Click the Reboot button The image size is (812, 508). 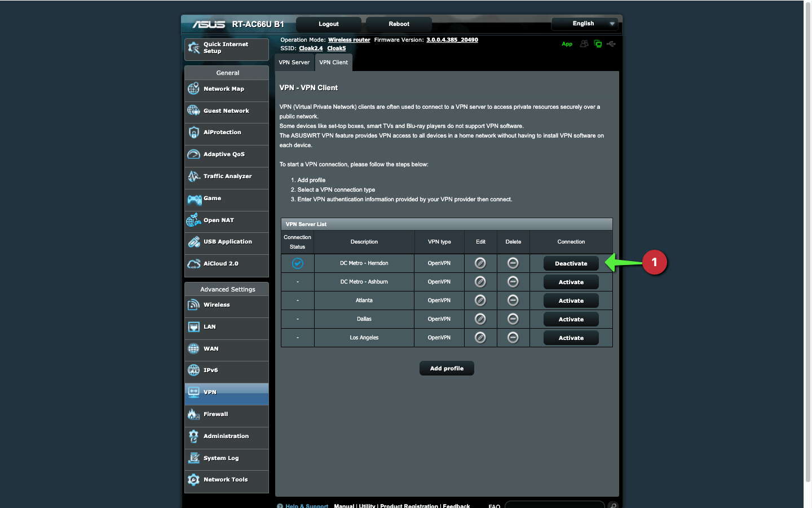coord(399,24)
